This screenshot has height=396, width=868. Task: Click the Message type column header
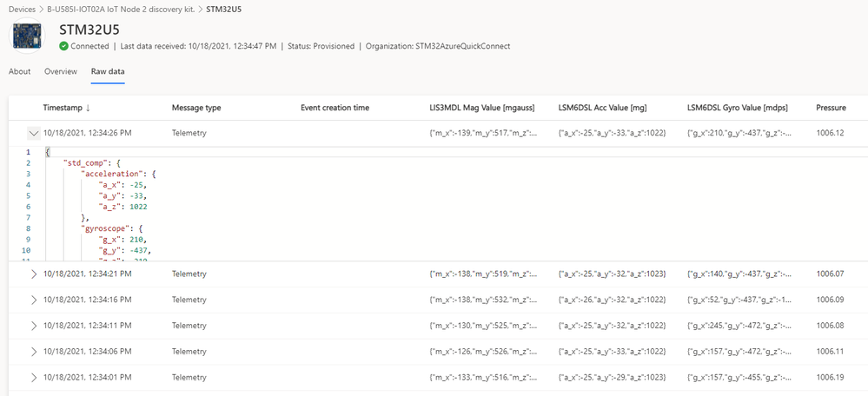click(196, 108)
